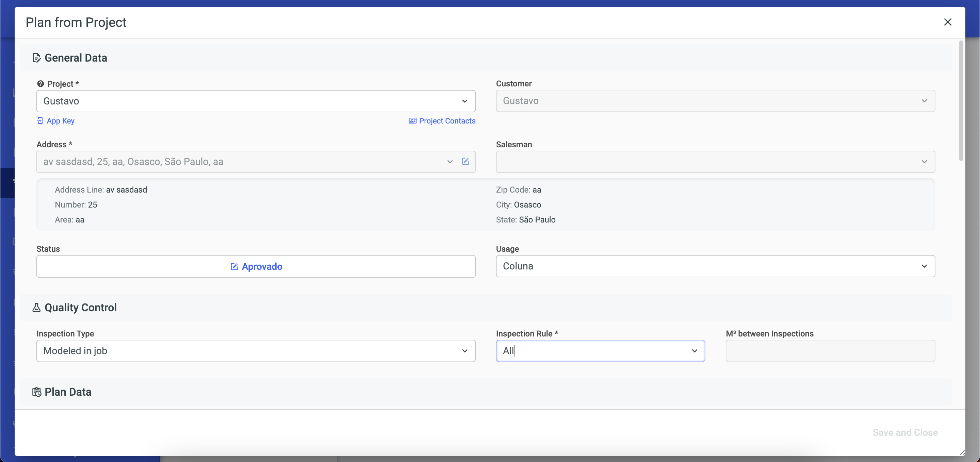Click the dialog's vertical scrollbar

[961, 101]
